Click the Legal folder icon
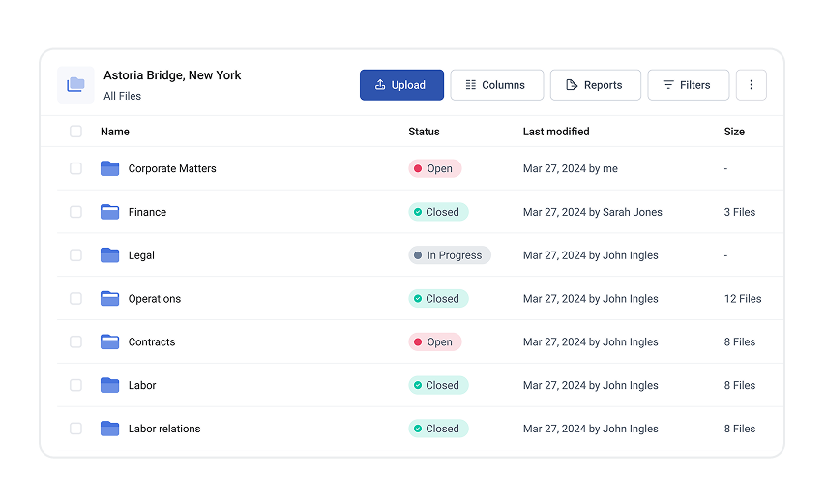 109,255
